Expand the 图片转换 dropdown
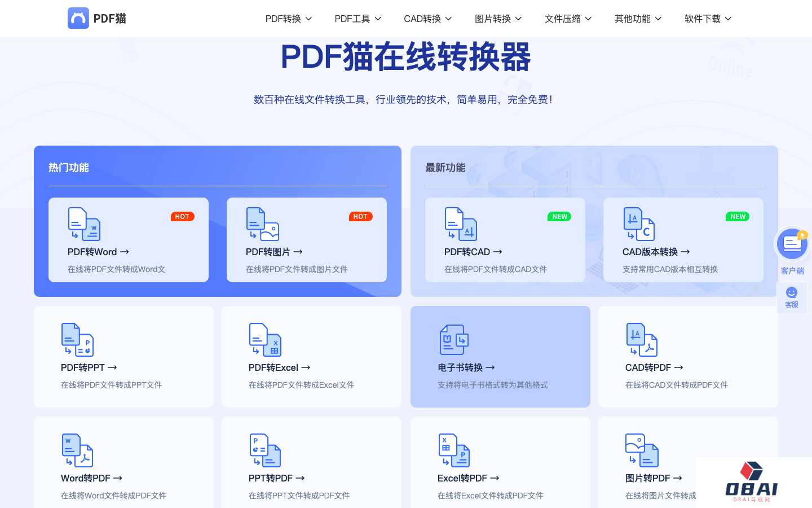The image size is (812, 508). pyautogui.click(x=497, y=18)
